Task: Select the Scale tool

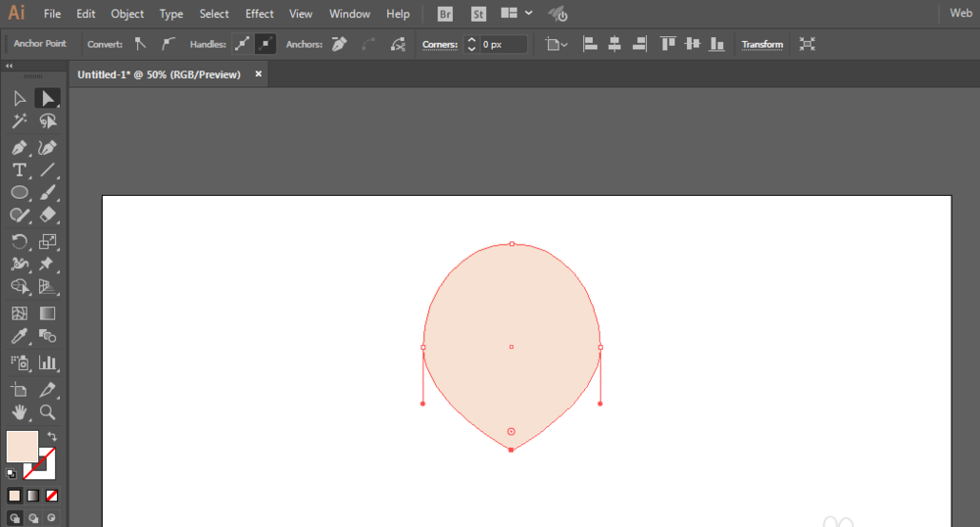Action: tap(47, 242)
